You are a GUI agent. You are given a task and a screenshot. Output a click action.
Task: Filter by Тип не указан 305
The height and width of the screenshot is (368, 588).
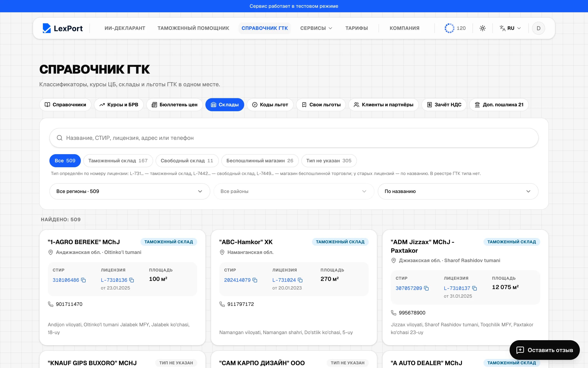[x=329, y=161]
